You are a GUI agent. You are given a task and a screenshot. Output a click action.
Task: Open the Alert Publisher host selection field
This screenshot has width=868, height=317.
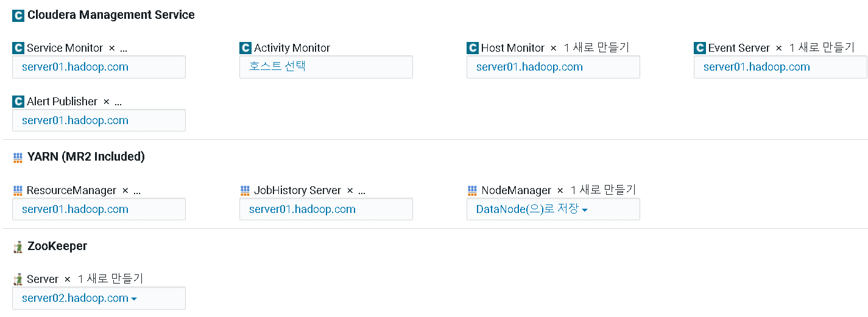click(x=99, y=120)
